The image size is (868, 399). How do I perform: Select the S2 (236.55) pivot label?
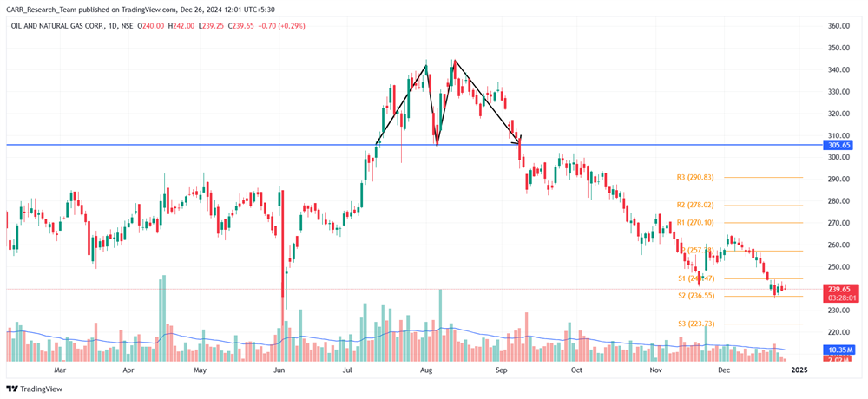[x=696, y=296]
